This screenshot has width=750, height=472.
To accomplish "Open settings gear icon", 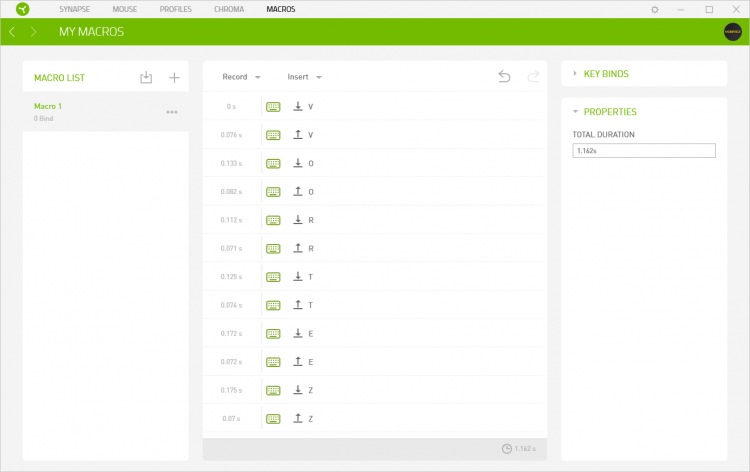I will (655, 9).
